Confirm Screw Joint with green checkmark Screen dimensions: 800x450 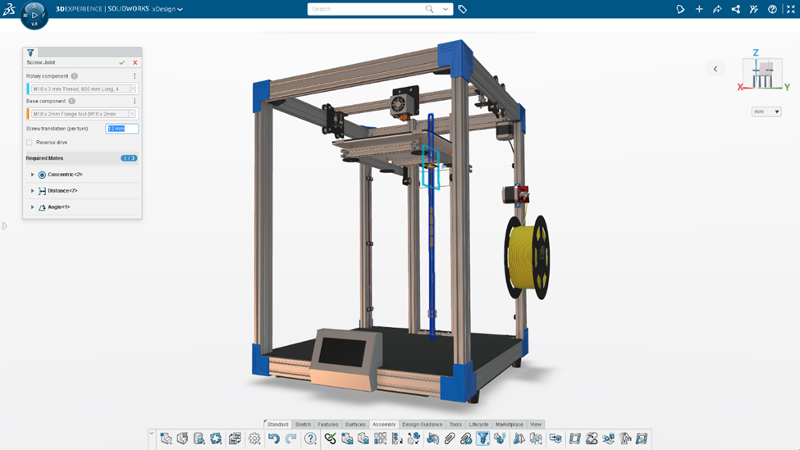point(122,63)
